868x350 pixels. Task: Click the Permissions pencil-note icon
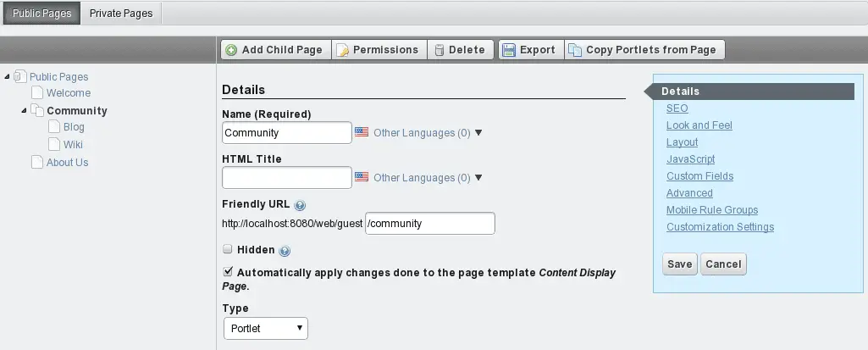(343, 50)
